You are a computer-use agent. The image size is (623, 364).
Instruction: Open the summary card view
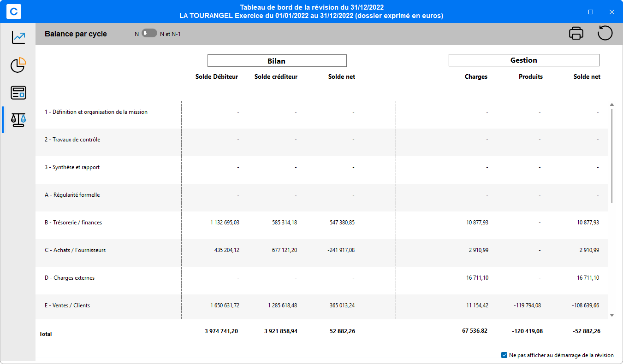coord(18,93)
